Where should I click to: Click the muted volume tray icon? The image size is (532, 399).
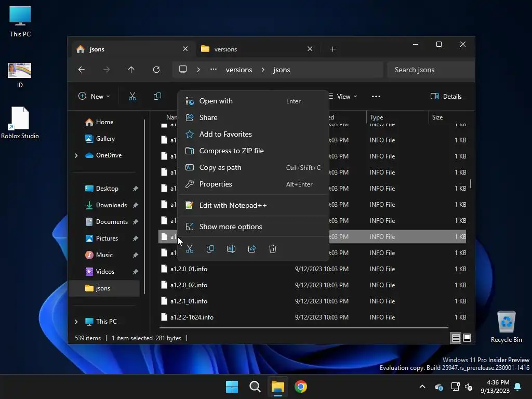(x=469, y=387)
